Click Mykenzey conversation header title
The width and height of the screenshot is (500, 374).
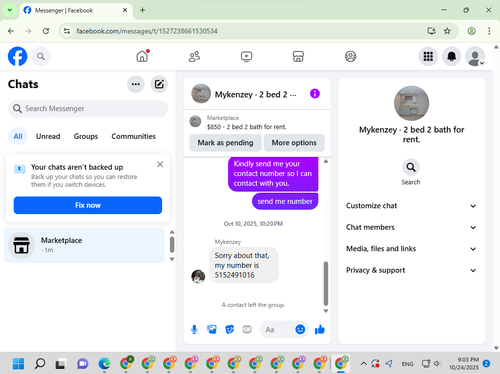point(255,95)
